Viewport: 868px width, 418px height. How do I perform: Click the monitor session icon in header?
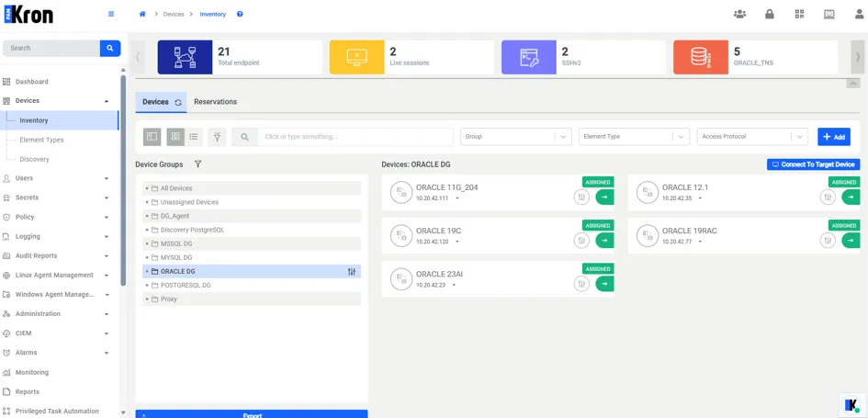pos(829,15)
